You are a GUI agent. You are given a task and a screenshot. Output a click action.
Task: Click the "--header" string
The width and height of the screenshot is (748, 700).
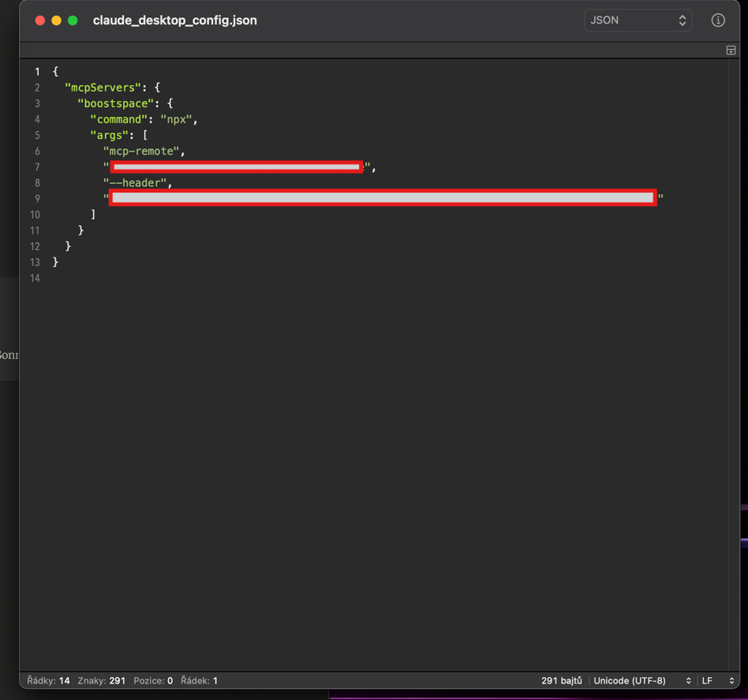[135, 183]
